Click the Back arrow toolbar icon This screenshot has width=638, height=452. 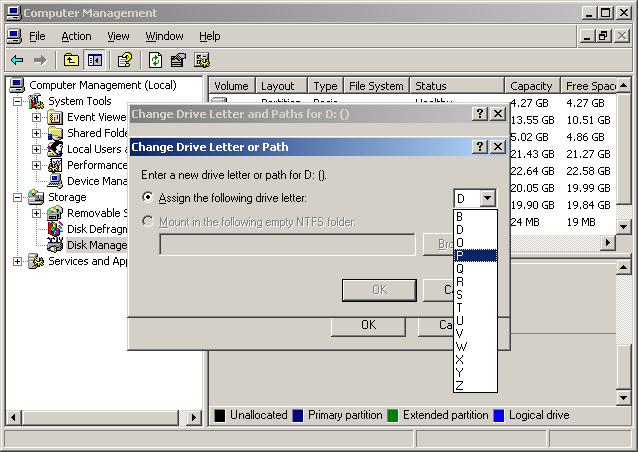17,61
